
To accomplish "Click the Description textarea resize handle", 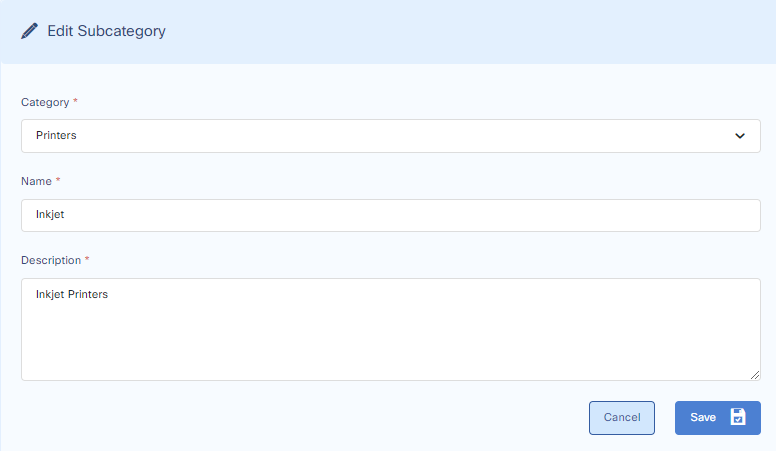I will (755, 375).
